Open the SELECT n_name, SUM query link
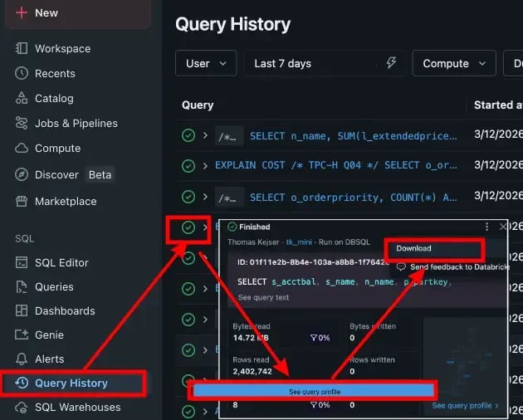Screen dimensions: 523x420 pyautogui.click(x=354, y=136)
